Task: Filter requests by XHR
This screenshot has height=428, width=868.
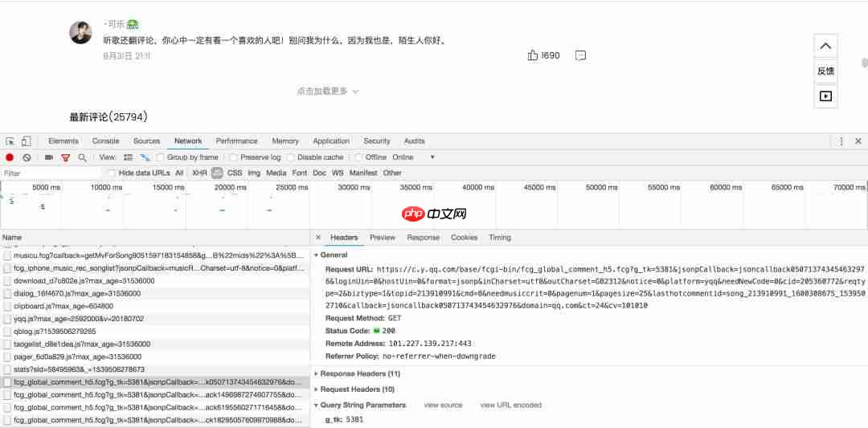Action: (199, 173)
